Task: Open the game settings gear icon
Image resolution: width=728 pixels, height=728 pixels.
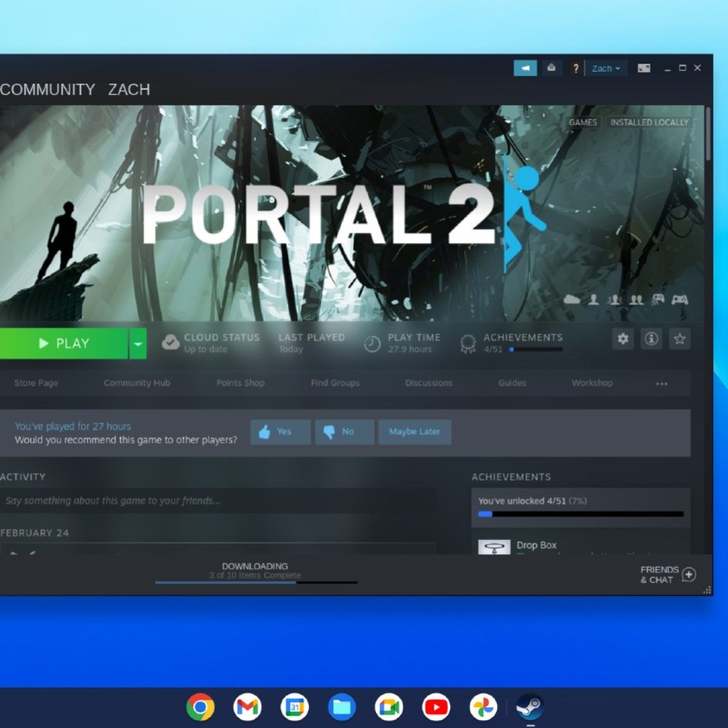Action: pos(623,339)
